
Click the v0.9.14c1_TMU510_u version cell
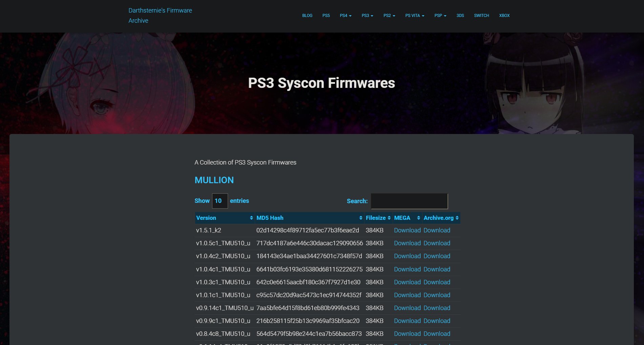tap(225, 308)
